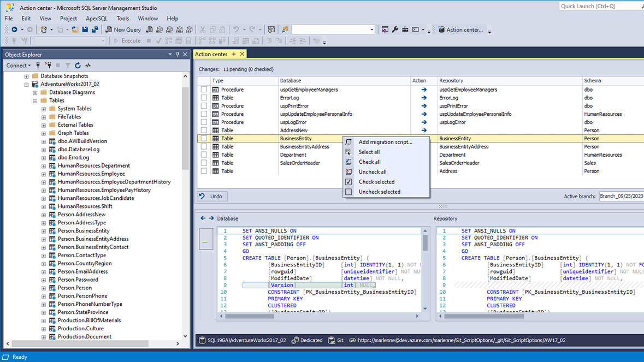Screen dimensions: 644x362
Task: Check the SalesOrderHeader row checkbox
Action: 204,163
